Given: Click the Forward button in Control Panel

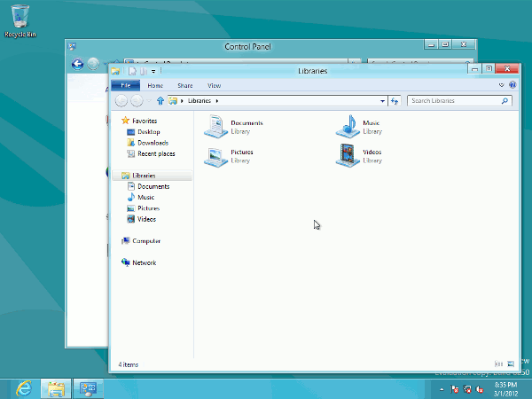Looking at the screenshot, I should pyautogui.click(x=93, y=64).
